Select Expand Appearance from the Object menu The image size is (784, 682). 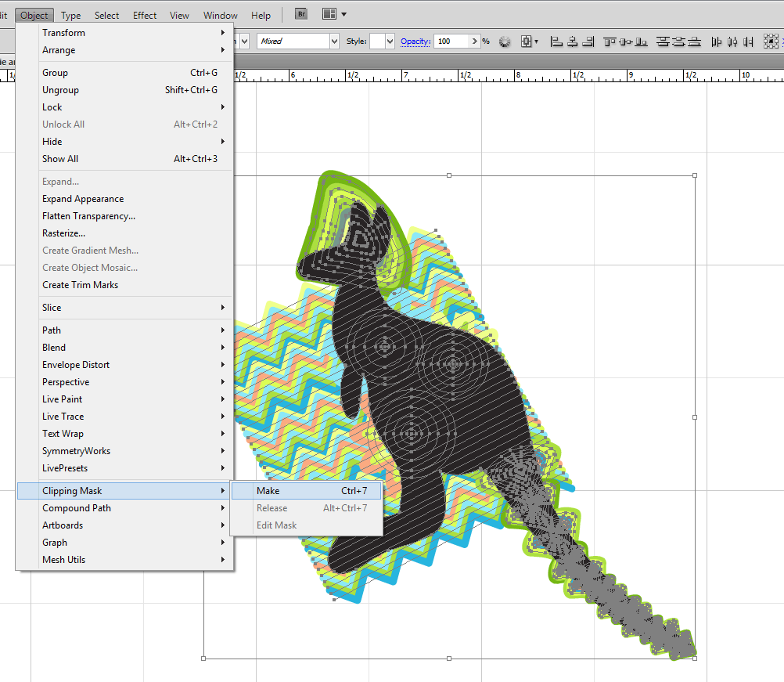tap(83, 199)
